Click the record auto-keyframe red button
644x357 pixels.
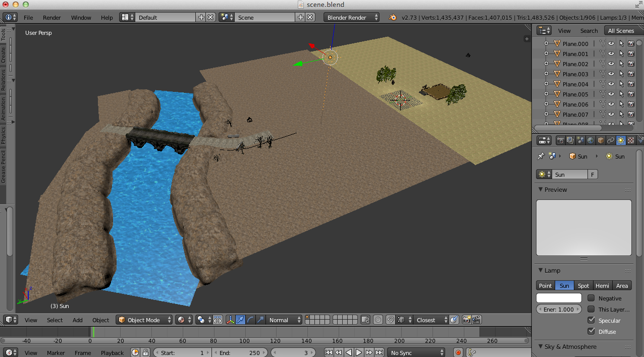[458, 352]
